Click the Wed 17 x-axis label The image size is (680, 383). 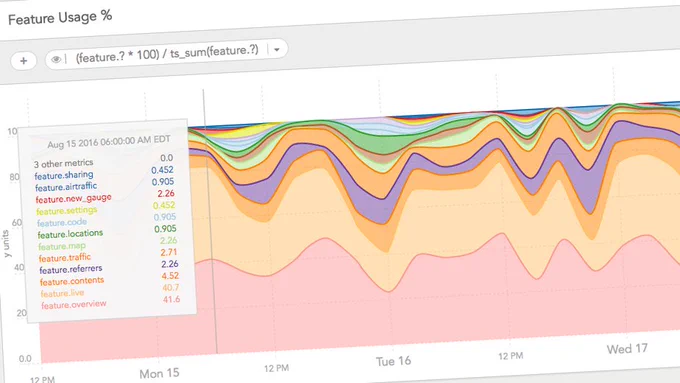tap(627, 349)
